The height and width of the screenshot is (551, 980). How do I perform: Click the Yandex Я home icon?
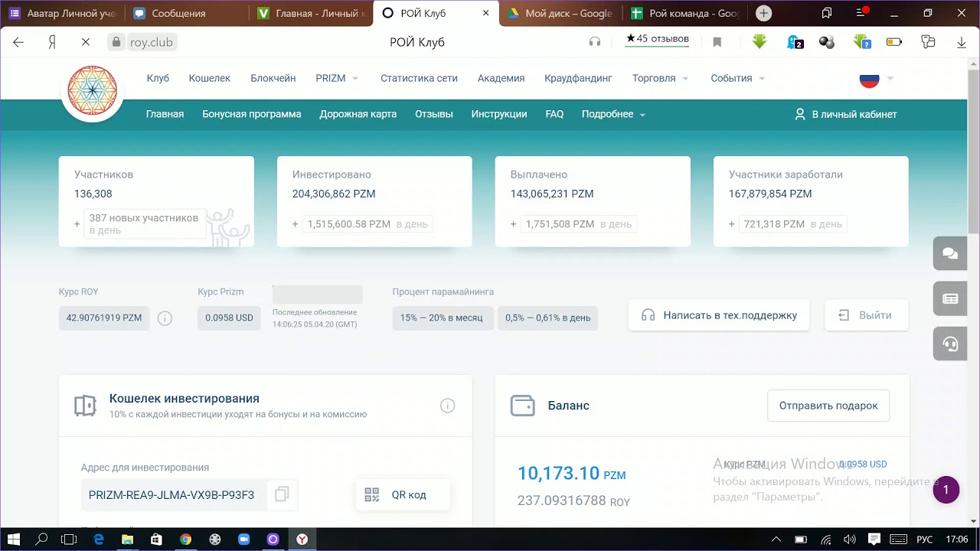point(52,43)
